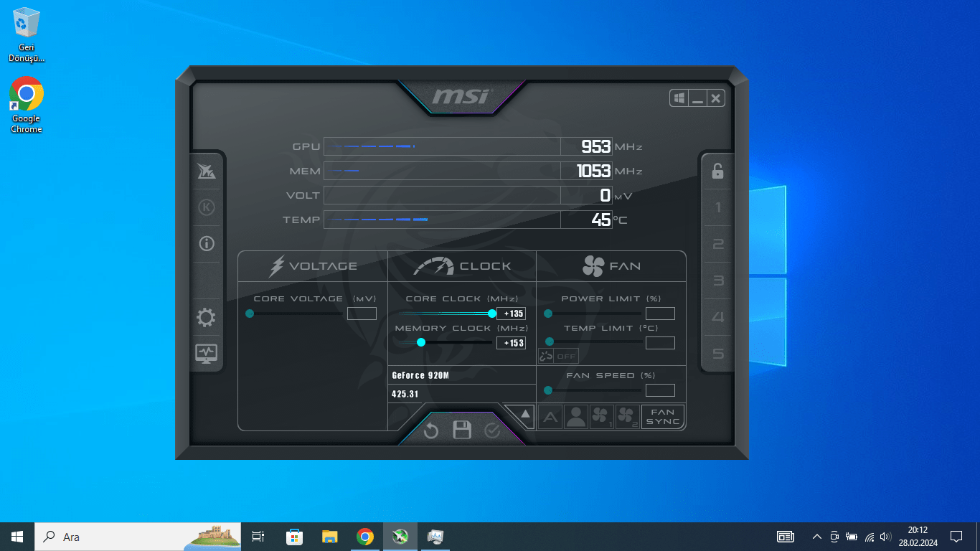Apply settings with the checkmark icon
Viewport: 980px width, 551px height.
click(492, 430)
